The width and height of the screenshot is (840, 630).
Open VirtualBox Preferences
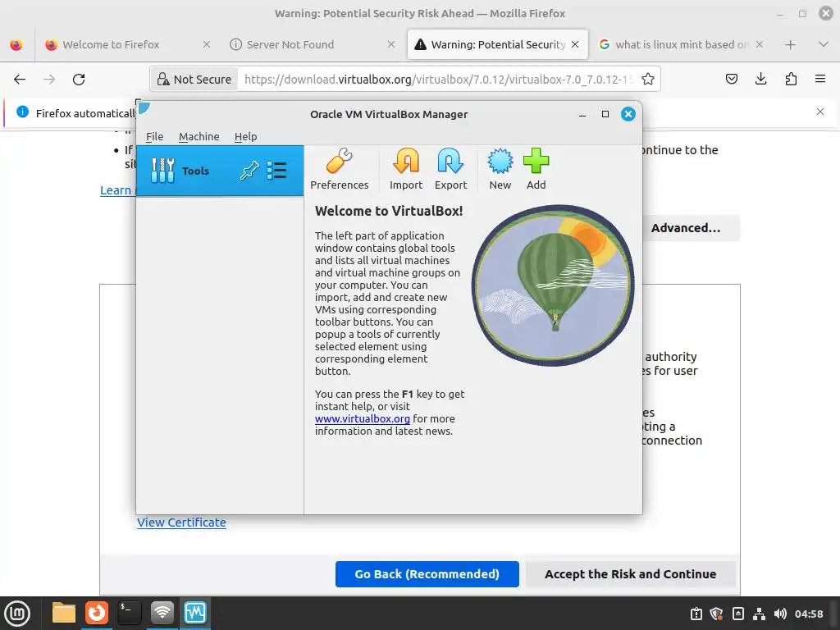pos(339,169)
